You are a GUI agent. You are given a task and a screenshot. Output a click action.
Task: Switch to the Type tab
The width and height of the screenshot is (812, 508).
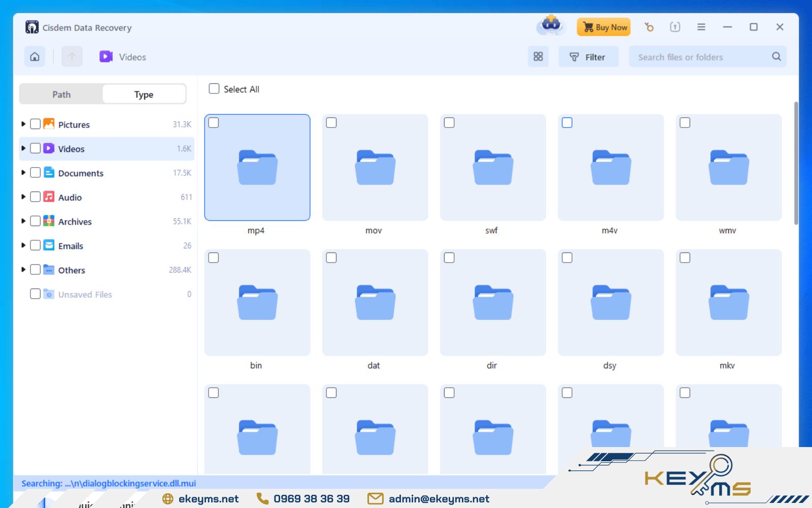144,94
